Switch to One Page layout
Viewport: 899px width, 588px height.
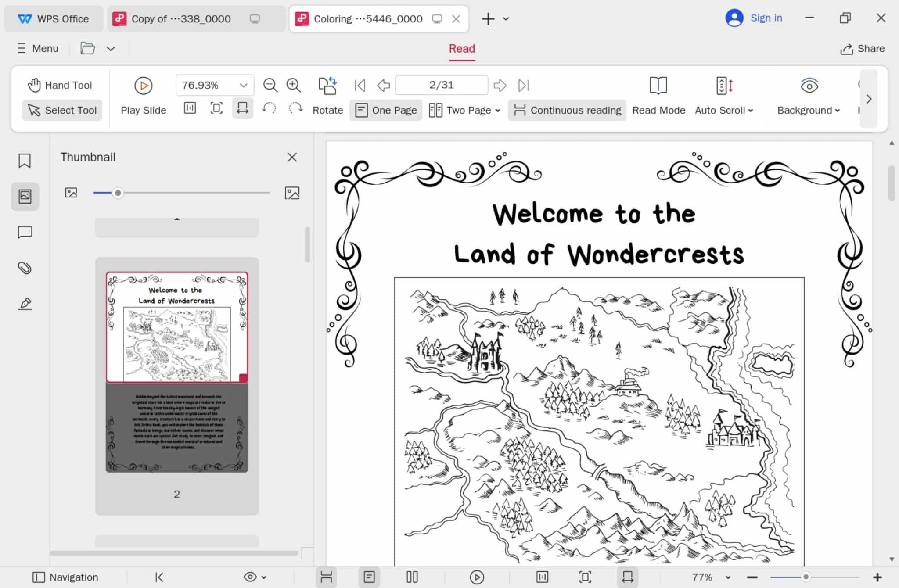[x=386, y=110]
